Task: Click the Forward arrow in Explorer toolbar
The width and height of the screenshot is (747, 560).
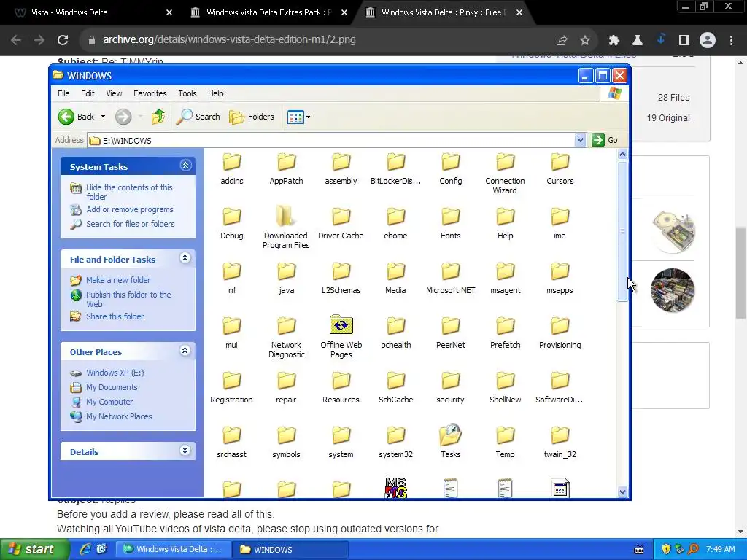Action: click(123, 117)
